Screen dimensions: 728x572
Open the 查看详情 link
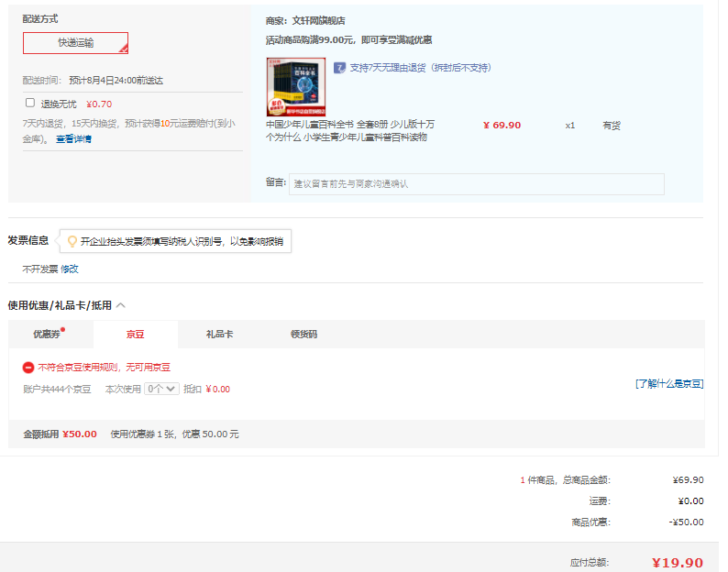[x=74, y=138]
